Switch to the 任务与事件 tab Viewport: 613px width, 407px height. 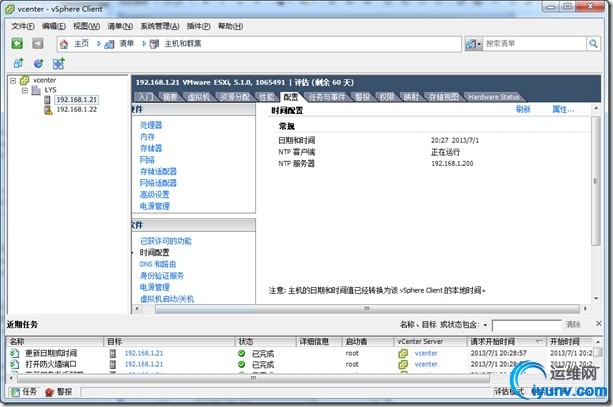coord(327,97)
